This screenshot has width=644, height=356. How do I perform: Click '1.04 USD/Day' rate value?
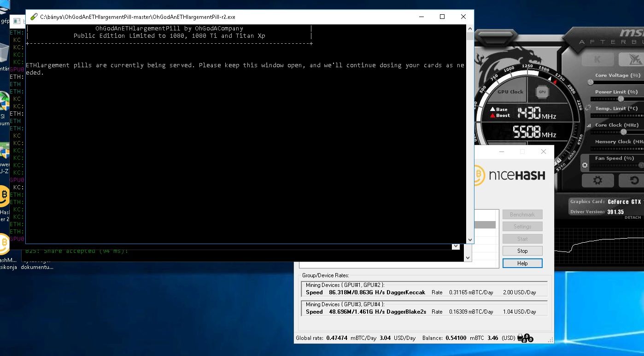pos(520,312)
